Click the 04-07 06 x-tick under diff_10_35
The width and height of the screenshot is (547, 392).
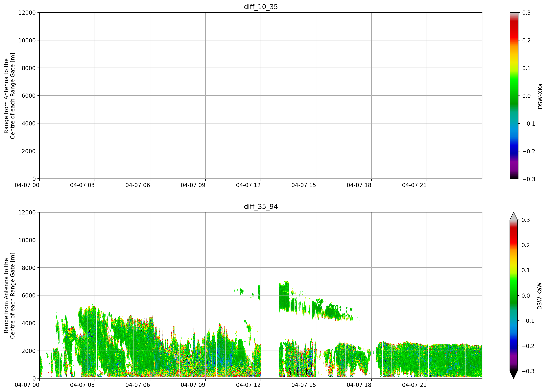click(x=138, y=185)
